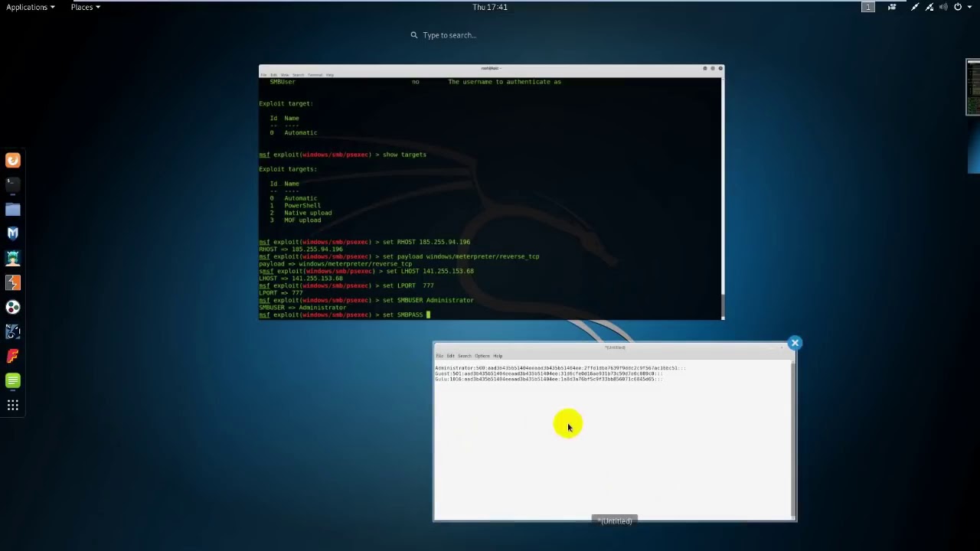The width and height of the screenshot is (980, 551).
Task: Open File menu in Untitled editor
Action: [439, 356]
